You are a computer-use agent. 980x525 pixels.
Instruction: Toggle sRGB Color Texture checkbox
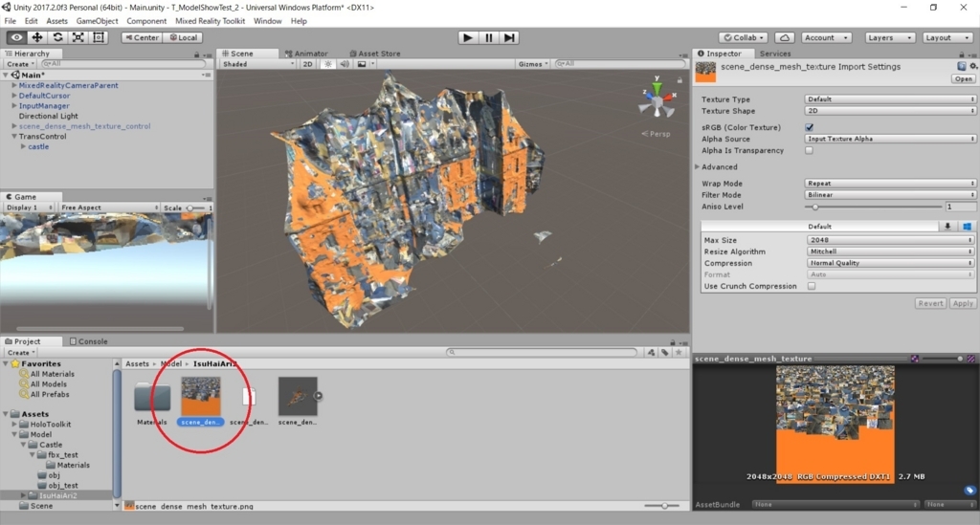[810, 127]
